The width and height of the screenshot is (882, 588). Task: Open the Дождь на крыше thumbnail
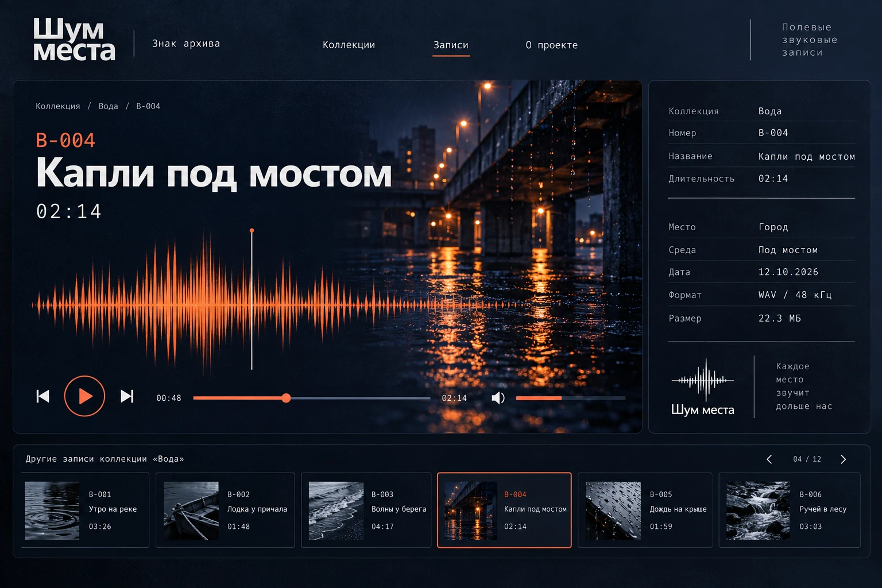pyautogui.click(x=613, y=510)
